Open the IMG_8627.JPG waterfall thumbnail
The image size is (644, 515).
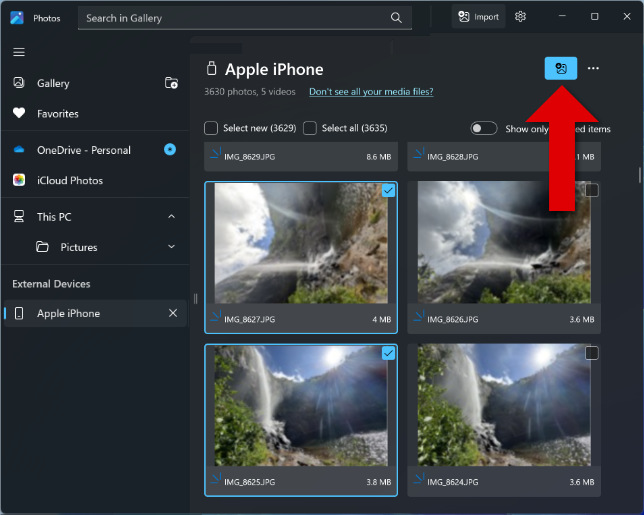(x=301, y=243)
